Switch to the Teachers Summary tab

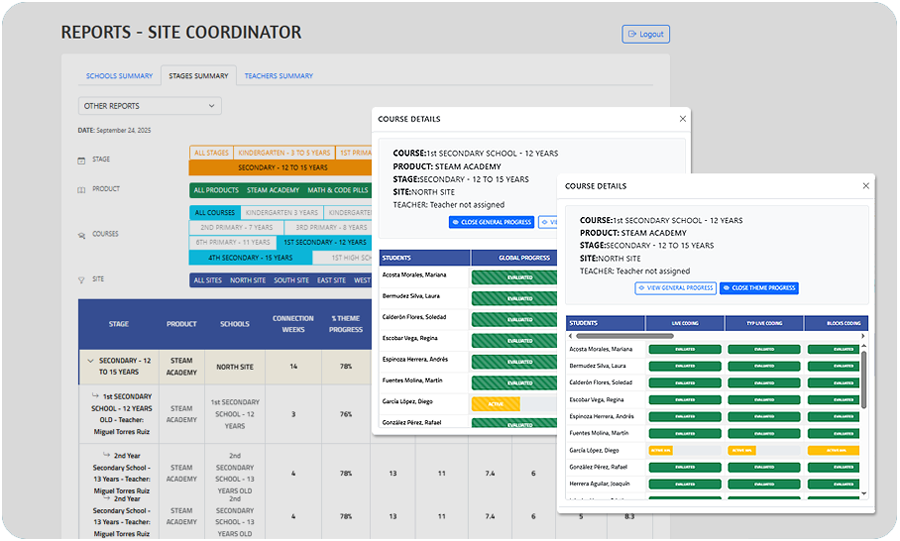(278, 76)
